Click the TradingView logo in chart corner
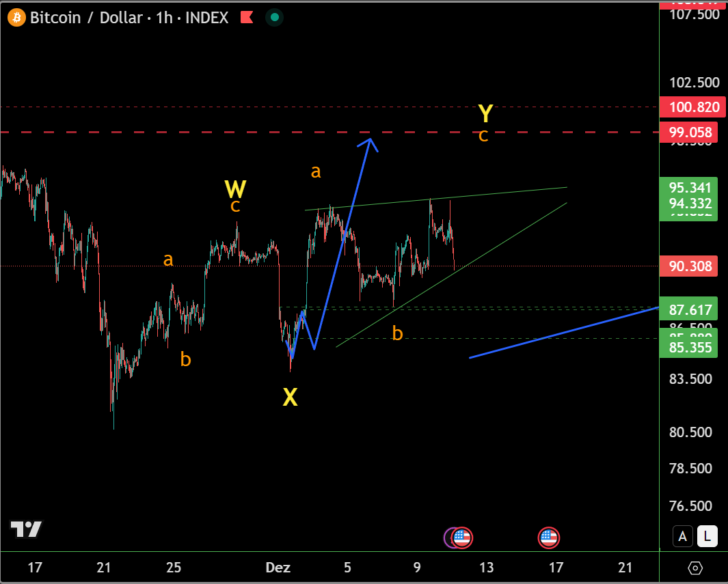728x584 pixels. click(26, 529)
